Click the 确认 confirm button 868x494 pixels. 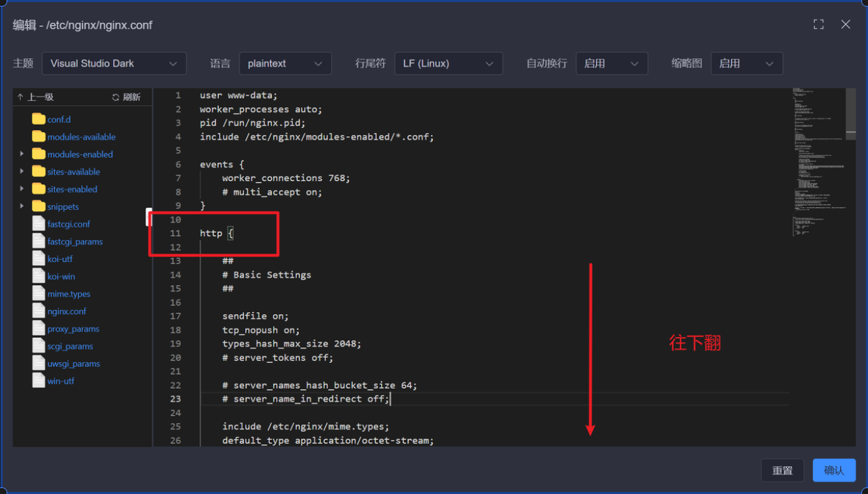point(834,470)
